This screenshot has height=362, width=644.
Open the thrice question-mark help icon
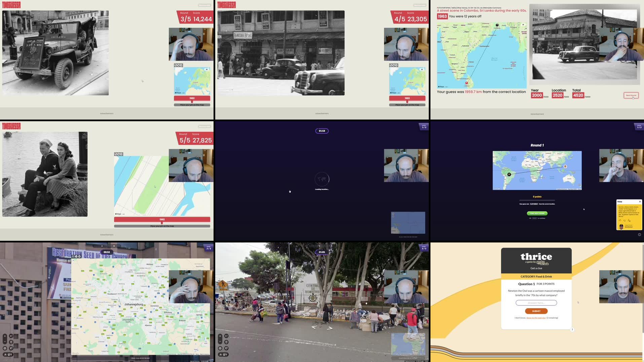(572, 330)
